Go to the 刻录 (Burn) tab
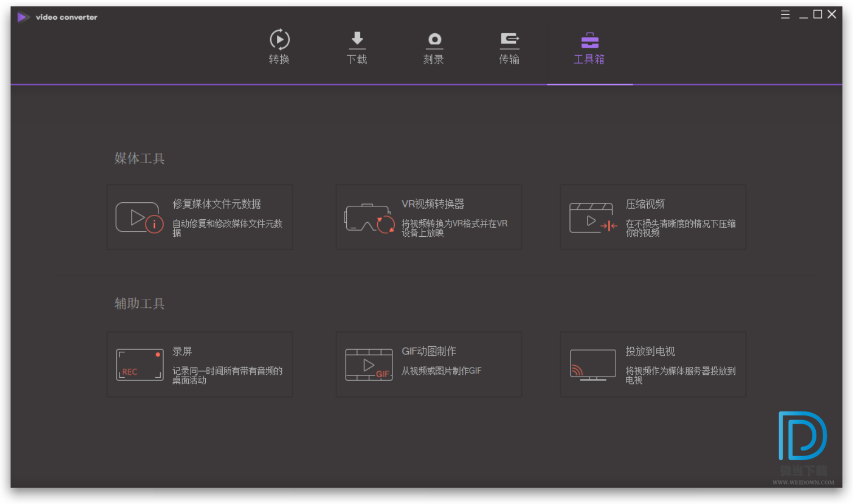Viewport: 853px width, 504px height. coord(434,47)
